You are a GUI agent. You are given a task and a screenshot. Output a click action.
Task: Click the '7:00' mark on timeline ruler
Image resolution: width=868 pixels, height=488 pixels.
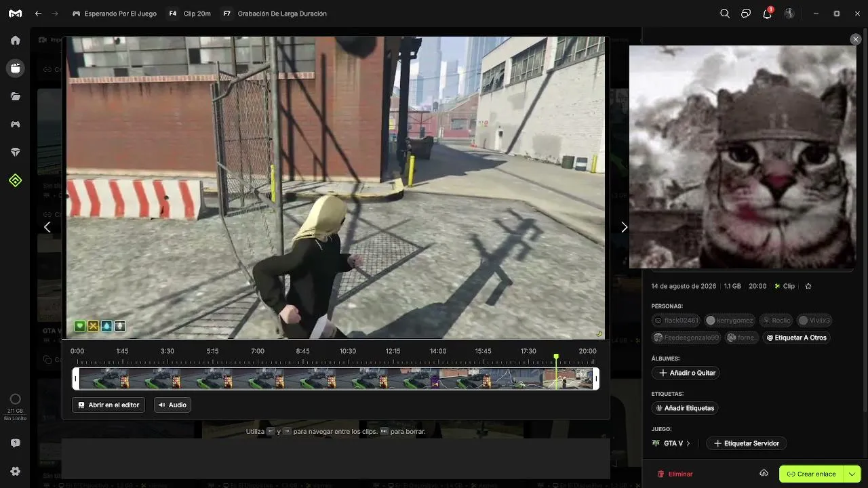258,351
